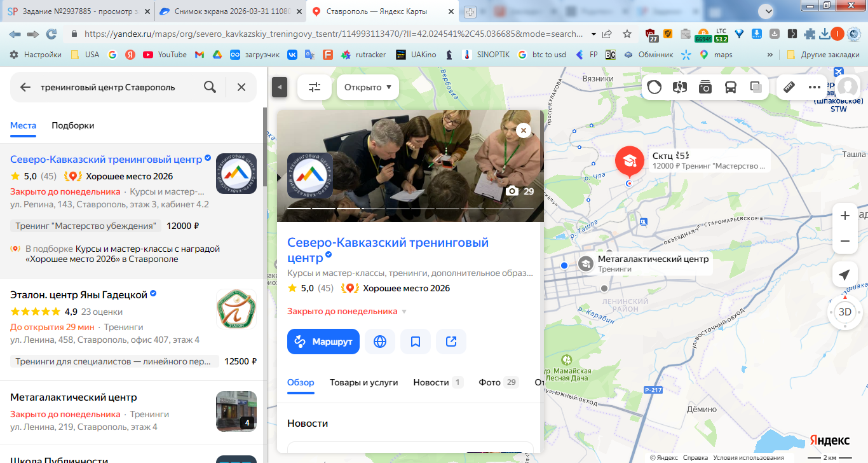Select the ruler distance tool
Image resolution: width=868 pixels, height=463 pixels.
tap(790, 87)
